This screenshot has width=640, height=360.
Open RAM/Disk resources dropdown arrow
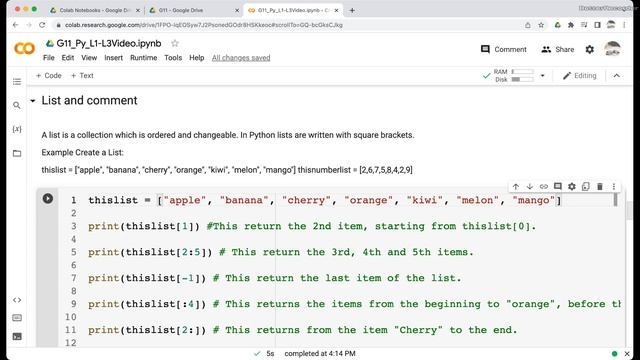coord(542,76)
